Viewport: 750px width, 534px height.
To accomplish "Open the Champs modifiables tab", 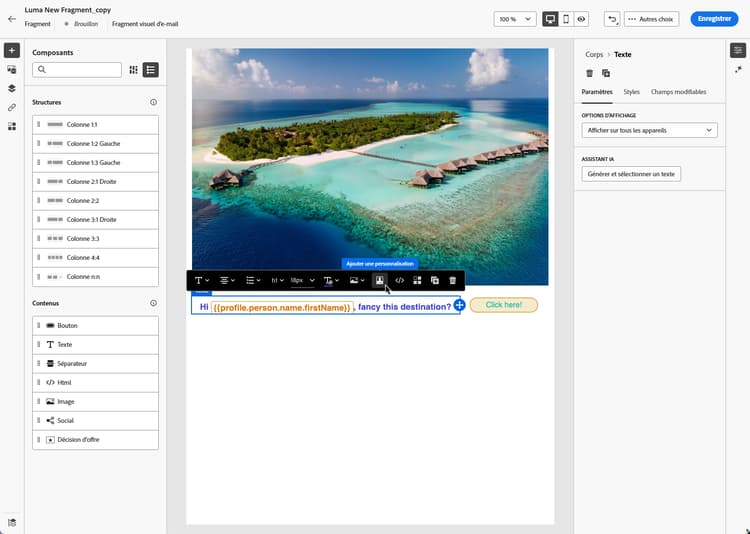I will click(x=678, y=92).
